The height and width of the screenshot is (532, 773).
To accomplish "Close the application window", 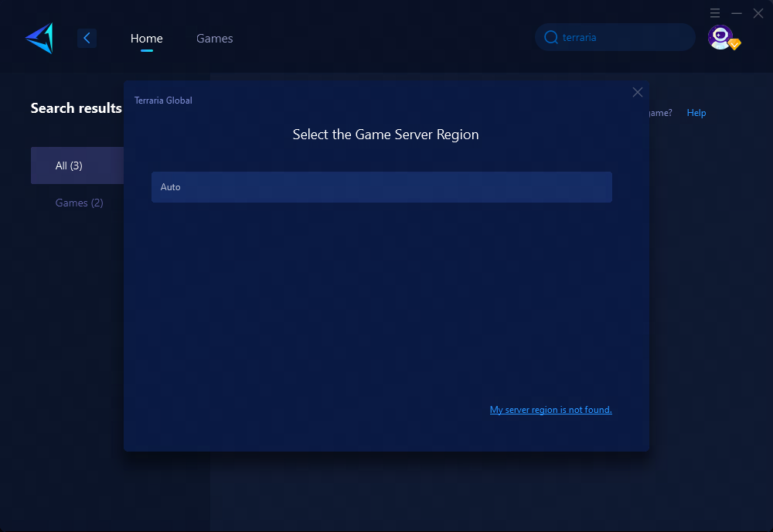I will click(x=758, y=13).
